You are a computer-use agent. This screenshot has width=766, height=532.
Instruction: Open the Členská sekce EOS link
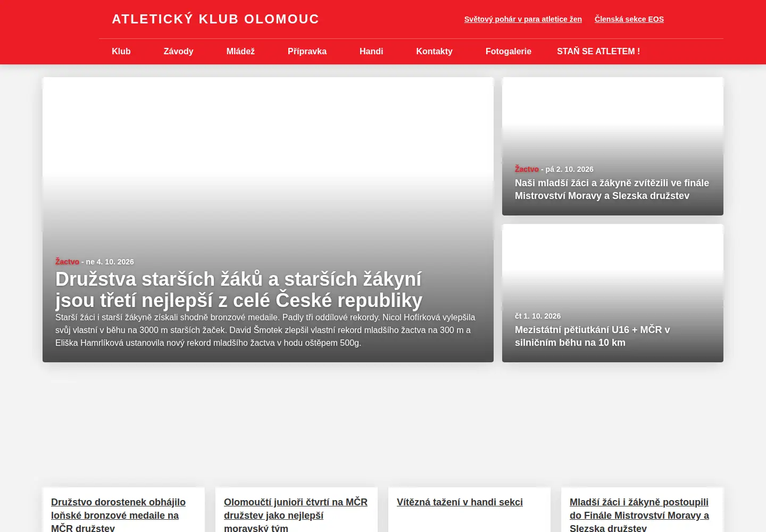(629, 19)
